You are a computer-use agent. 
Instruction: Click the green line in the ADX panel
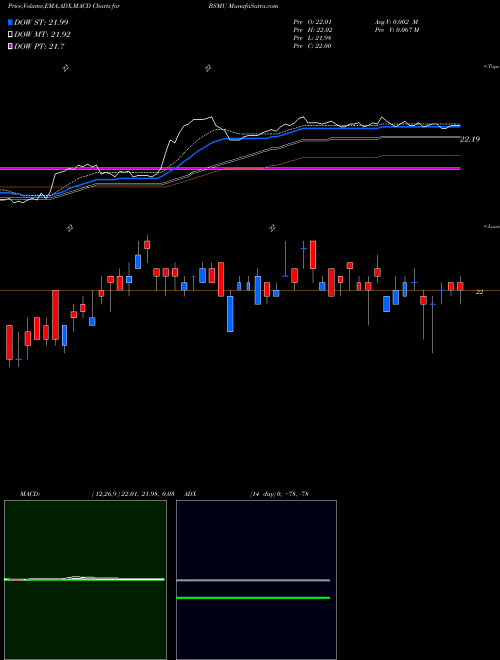pyautogui.click(x=253, y=598)
